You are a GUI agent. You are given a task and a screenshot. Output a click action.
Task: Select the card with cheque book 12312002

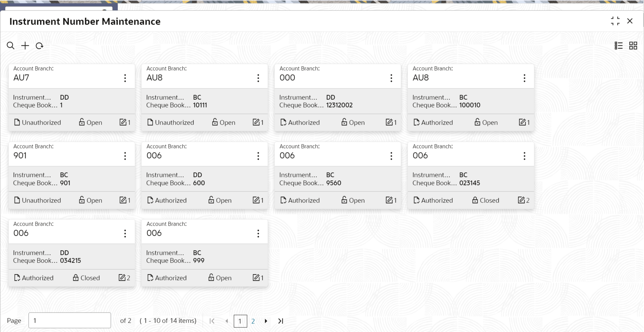[337, 101]
